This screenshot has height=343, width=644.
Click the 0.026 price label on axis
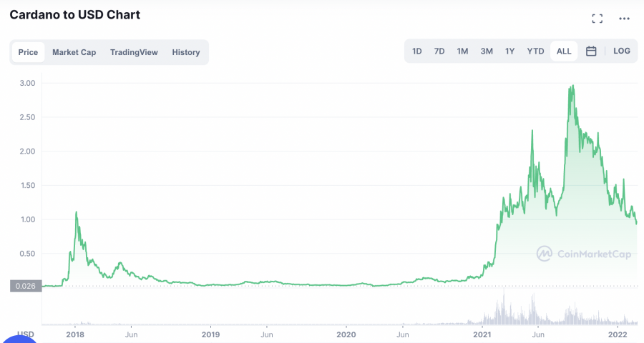coord(26,286)
